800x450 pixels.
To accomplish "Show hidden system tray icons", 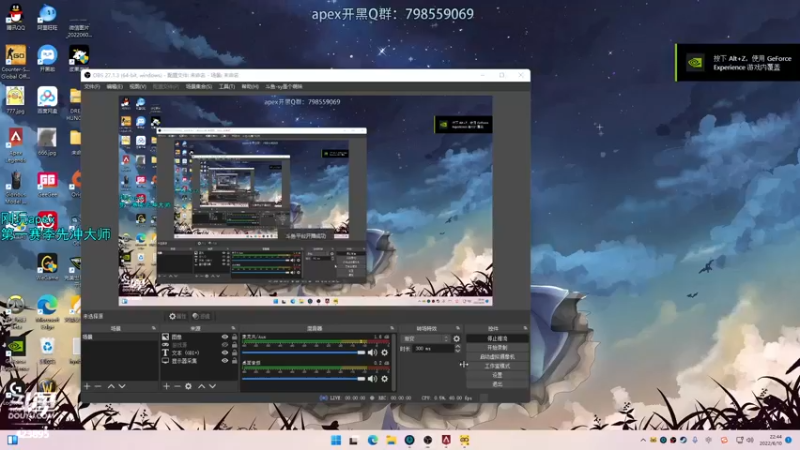I will click(x=643, y=440).
